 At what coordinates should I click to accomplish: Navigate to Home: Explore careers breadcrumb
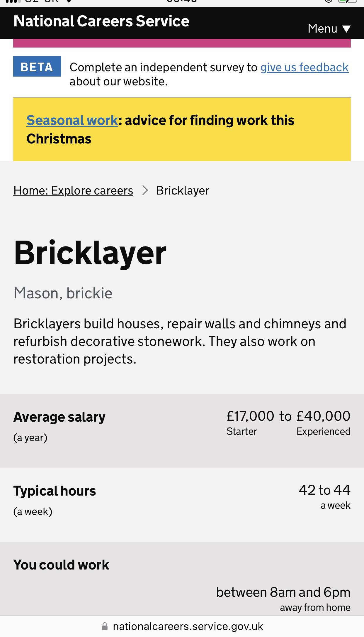73,191
